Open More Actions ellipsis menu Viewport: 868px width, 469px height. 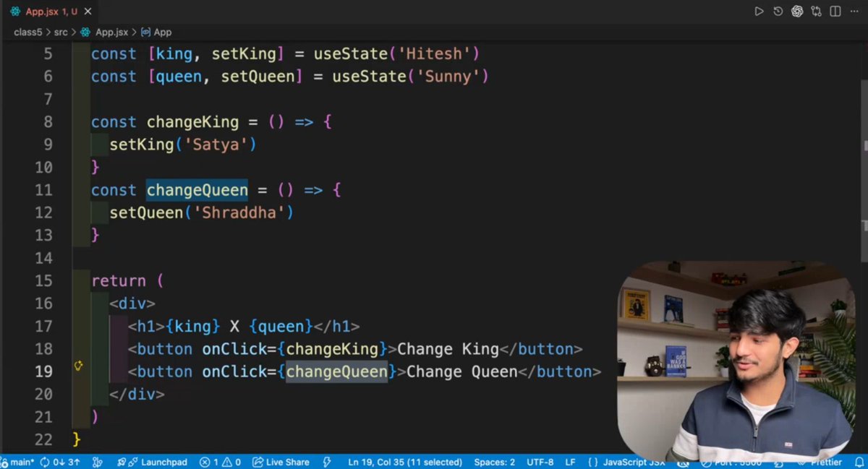[x=855, y=11]
